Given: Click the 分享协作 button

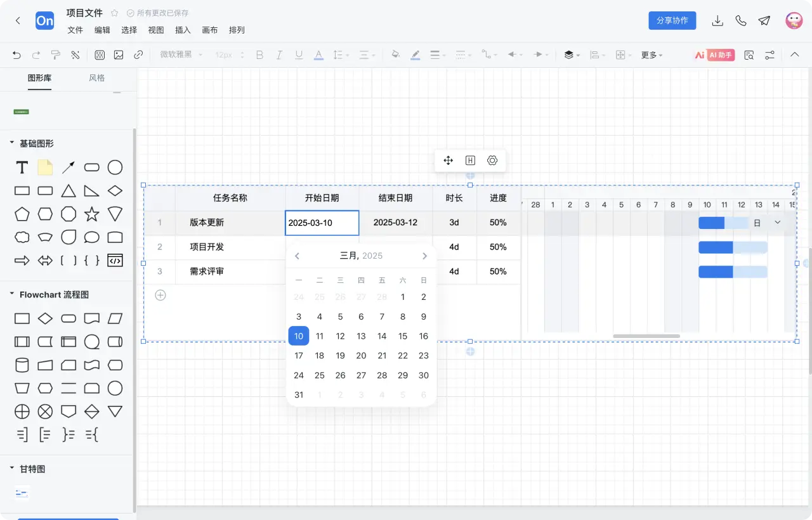Looking at the screenshot, I should click(672, 20).
